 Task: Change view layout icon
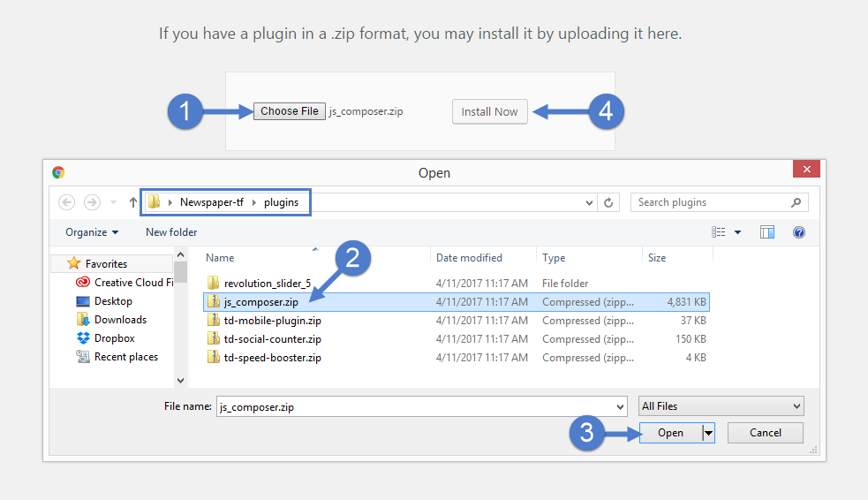pyautogui.click(x=719, y=232)
